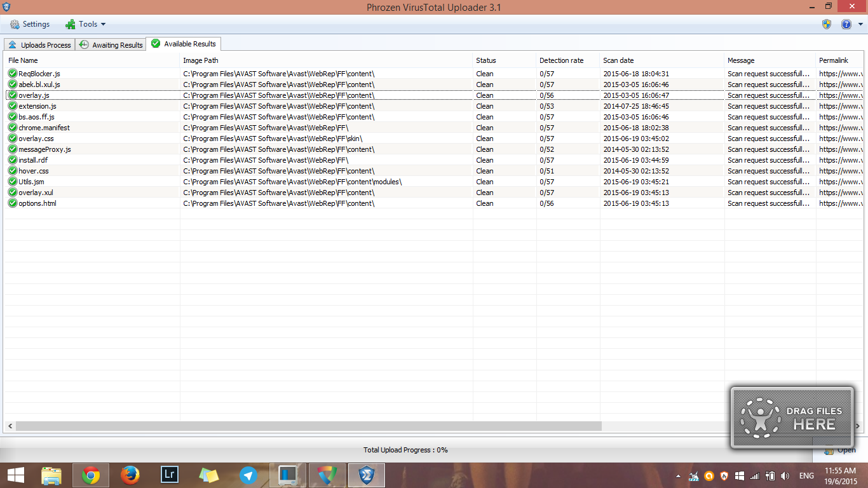Open Sticky Notes from the taskbar
The width and height of the screenshot is (868, 488).
209,475
